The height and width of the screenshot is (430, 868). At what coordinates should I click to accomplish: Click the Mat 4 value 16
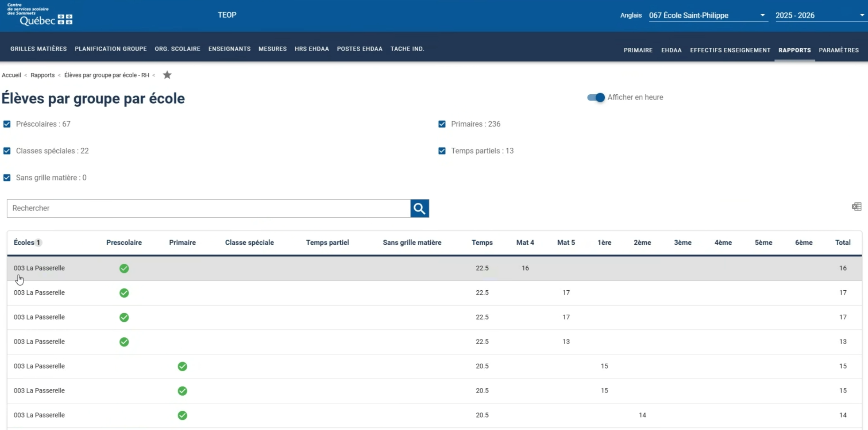coord(525,268)
